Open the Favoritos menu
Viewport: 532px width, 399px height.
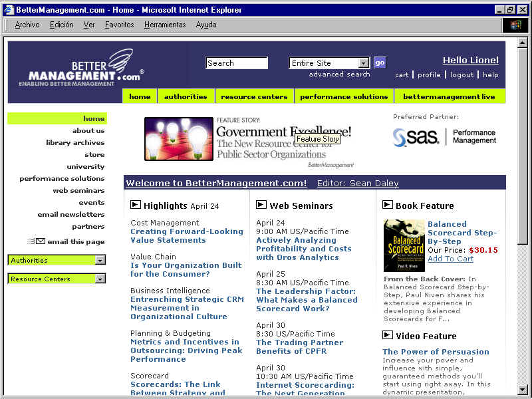click(x=120, y=25)
